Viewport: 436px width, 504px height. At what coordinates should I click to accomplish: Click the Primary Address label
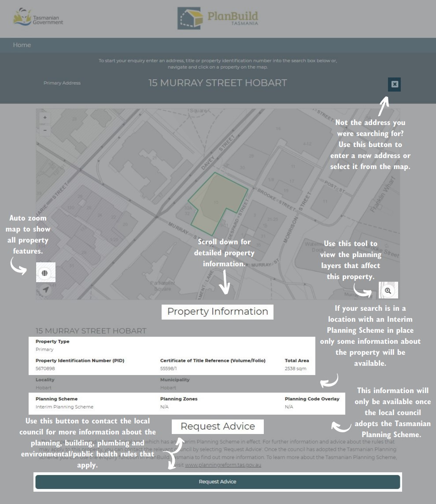62,83
